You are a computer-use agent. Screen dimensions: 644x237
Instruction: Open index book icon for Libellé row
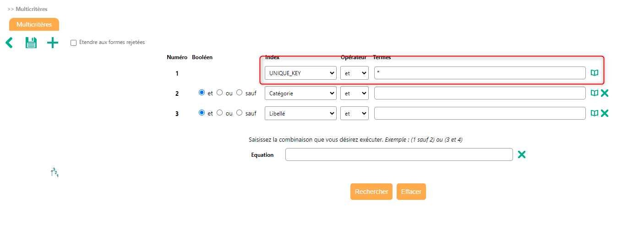(594, 113)
